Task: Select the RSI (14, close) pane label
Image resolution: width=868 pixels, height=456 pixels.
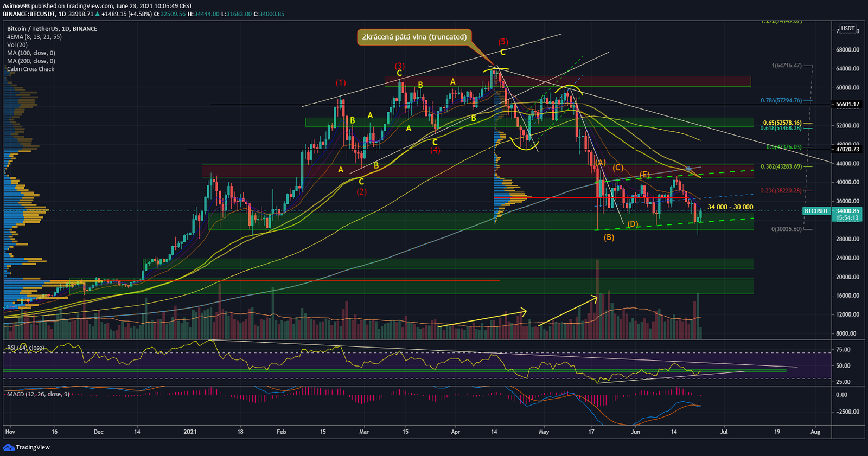Action: (25, 348)
